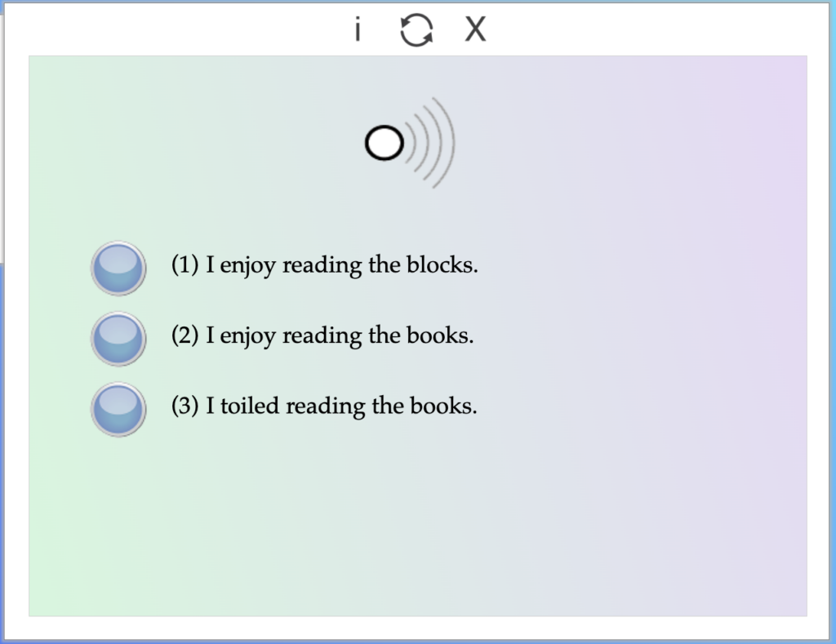Click the "(1)" number label

[x=185, y=265]
